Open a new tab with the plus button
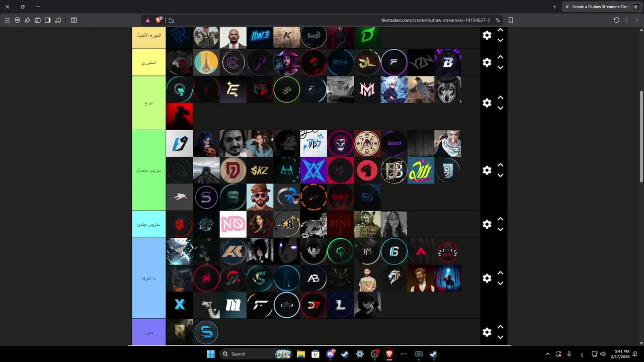 coord(554,7)
